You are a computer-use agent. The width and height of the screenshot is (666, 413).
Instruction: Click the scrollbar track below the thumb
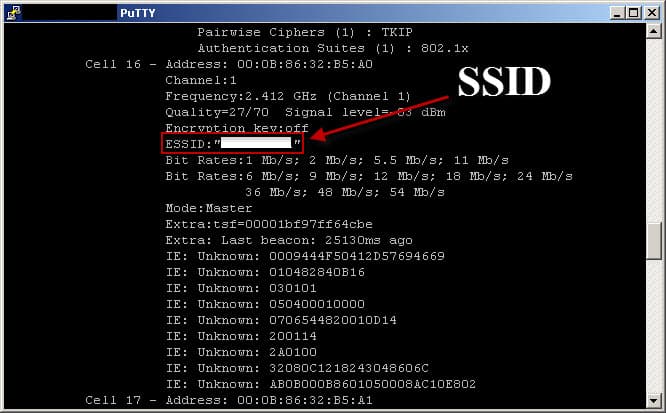pyautogui.click(x=654, y=330)
